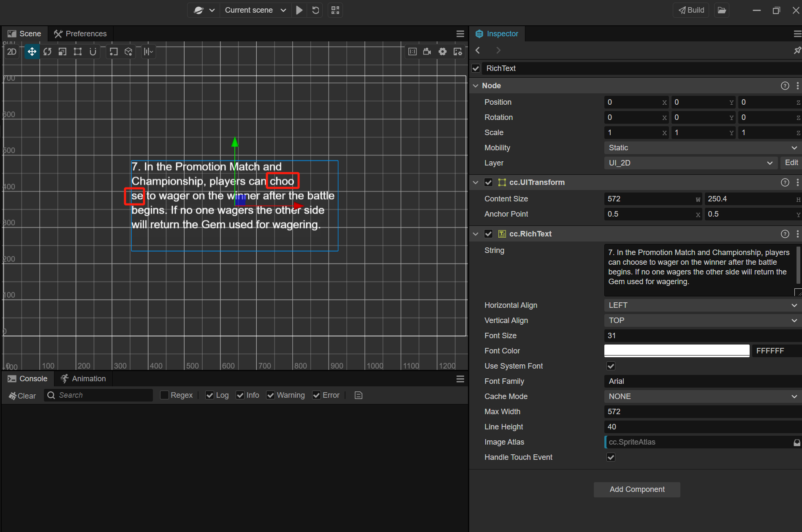Viewport: 802px width, 532px height.
Task: Collapse the Node section
Action: (x=476, y=86)
